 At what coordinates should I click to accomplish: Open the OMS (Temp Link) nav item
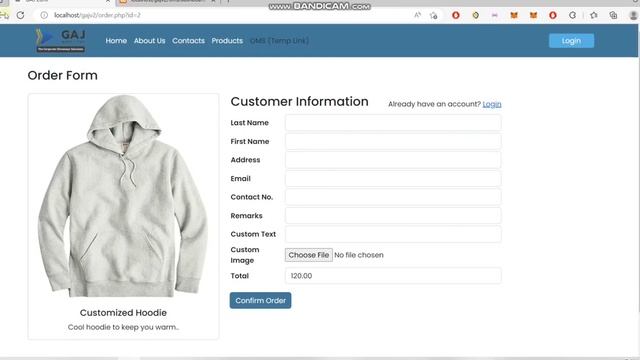[279, 41]
